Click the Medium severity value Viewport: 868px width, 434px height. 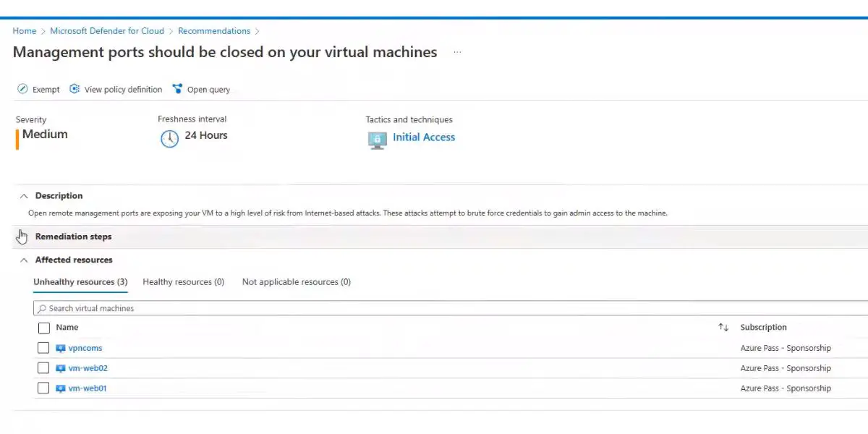tap(45, 135)
